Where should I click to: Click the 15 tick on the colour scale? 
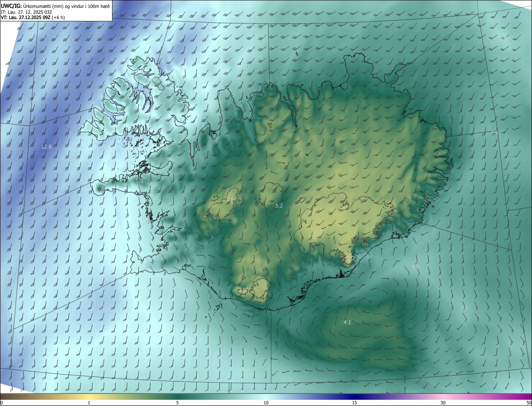pos(355,403)
